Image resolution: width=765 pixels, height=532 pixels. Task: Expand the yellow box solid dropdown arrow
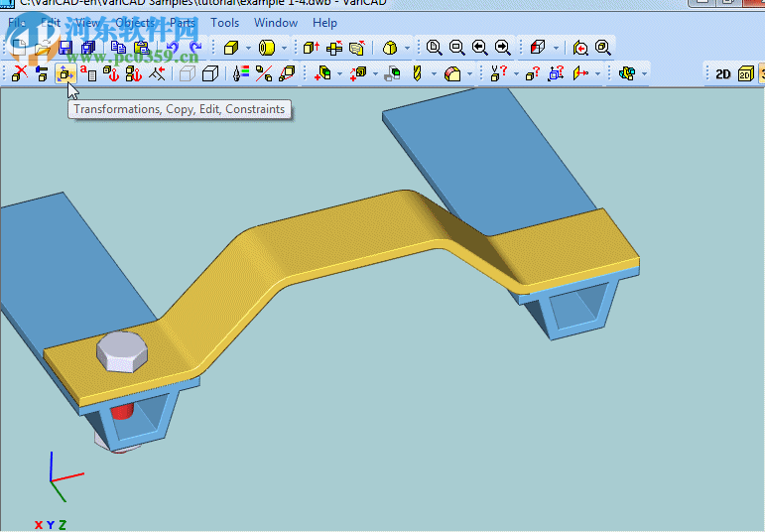pyautogui.click(x=248, y=48)
